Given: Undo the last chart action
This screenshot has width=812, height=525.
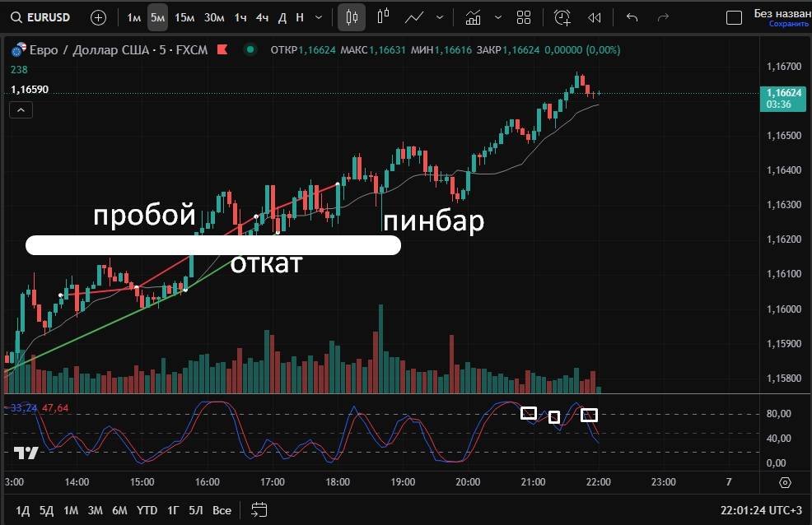Looking at the screenshot, I should point(632,17).
